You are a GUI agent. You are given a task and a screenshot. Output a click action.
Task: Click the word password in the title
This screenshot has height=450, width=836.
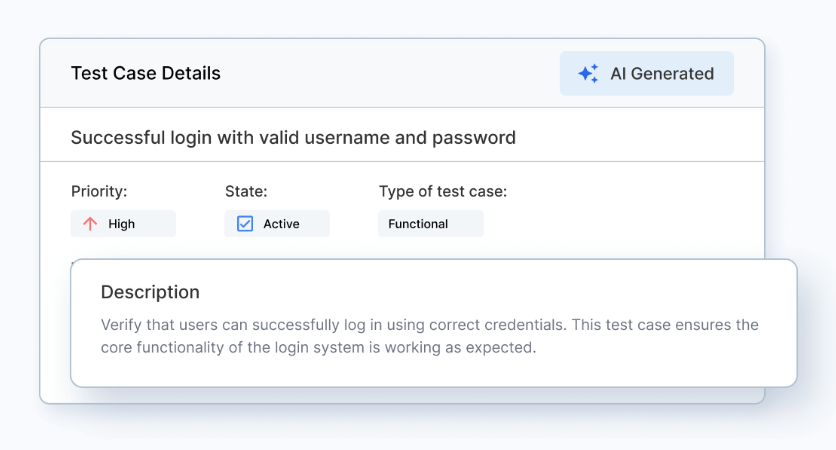point(473,137)
